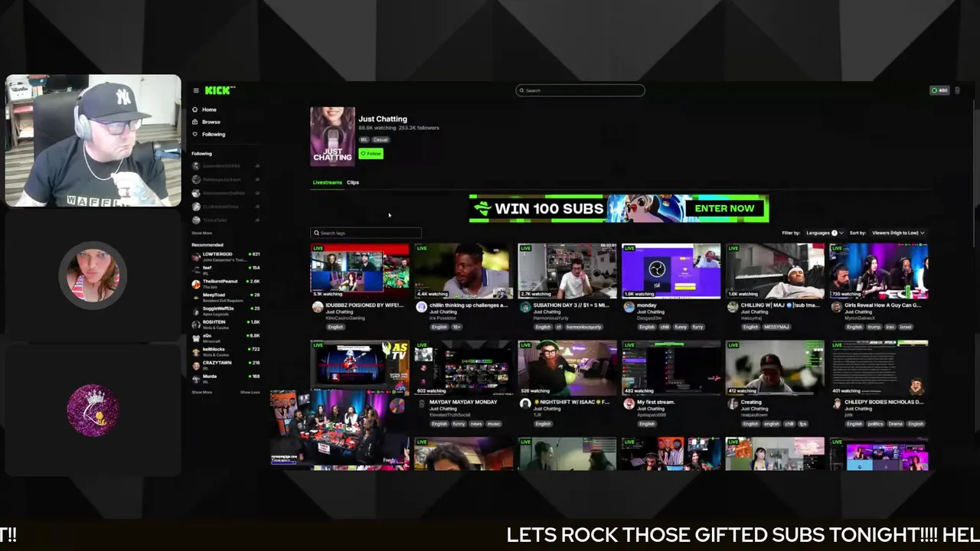Open the SUBATHON DAY 3 stream thumbnail
Image resolution: width=980 pixels, height=551 pixels.
pos(567,271)
